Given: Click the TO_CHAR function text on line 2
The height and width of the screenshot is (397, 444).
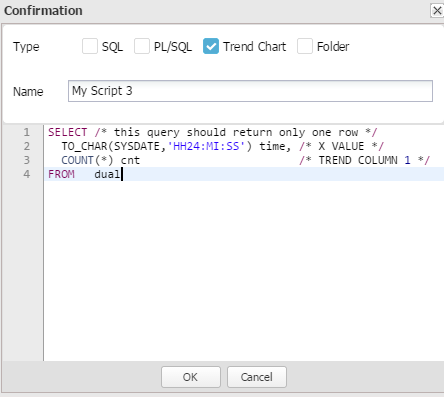Looking at the screenshot, I should (x=84, y=146).
